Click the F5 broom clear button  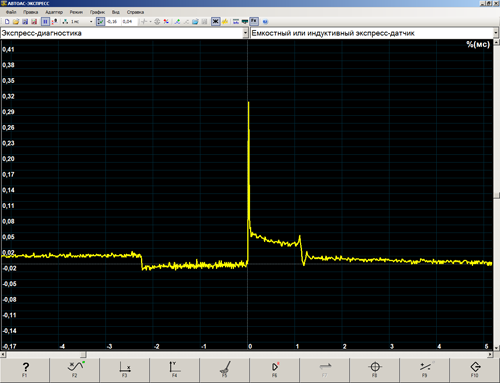[x=225, y=370]
